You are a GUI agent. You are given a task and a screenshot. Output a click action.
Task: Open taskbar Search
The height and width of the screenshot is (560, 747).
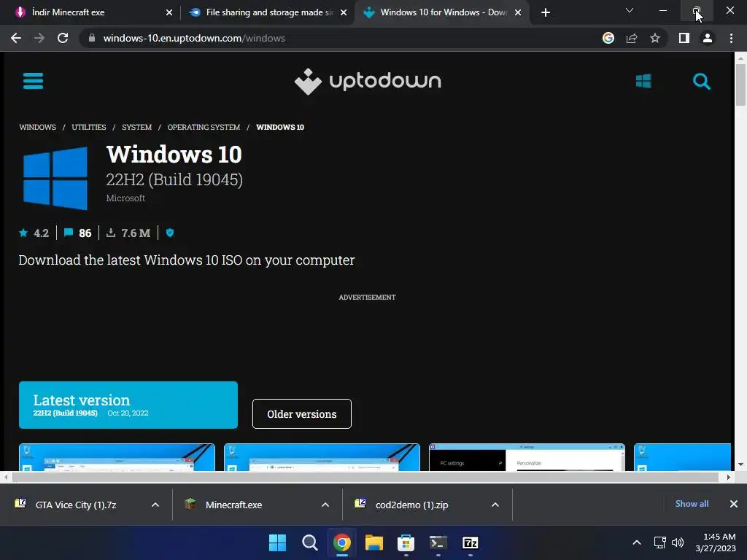309,542
